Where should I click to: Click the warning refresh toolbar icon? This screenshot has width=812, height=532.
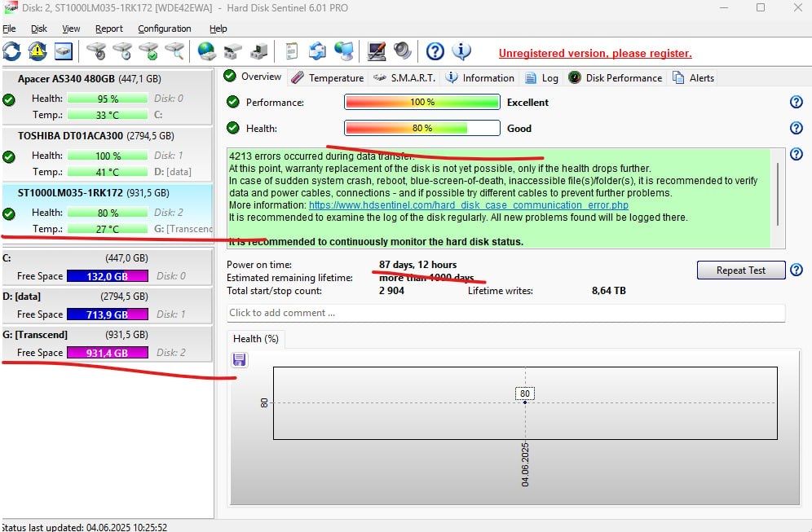pos(38,51)
